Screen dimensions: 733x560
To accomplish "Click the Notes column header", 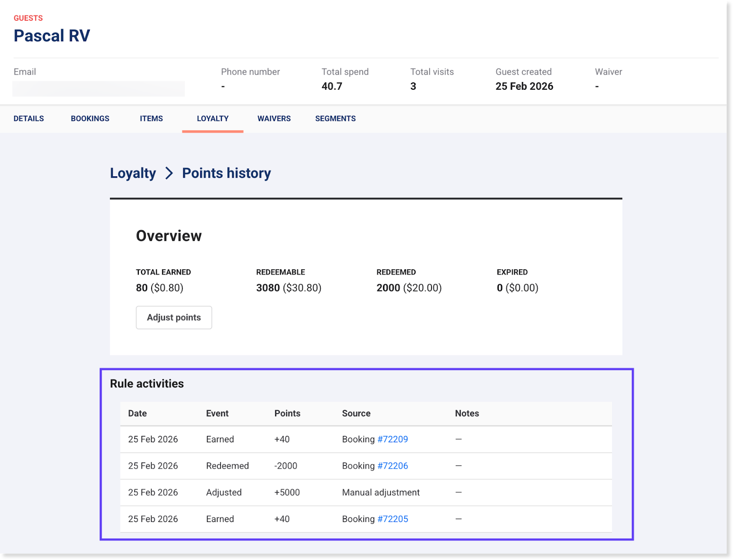I will 467,413.
